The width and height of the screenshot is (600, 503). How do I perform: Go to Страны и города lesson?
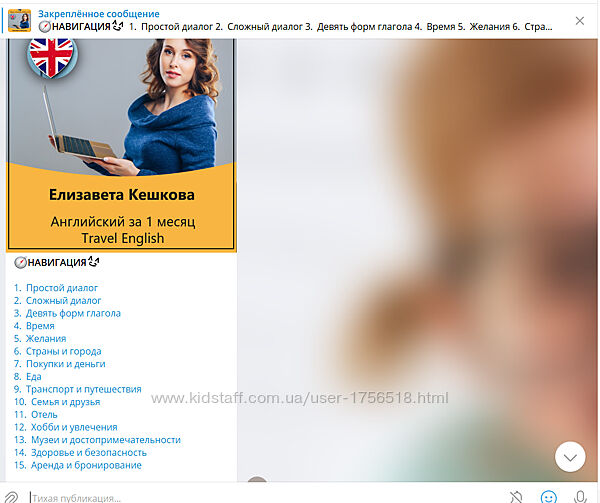63,351
